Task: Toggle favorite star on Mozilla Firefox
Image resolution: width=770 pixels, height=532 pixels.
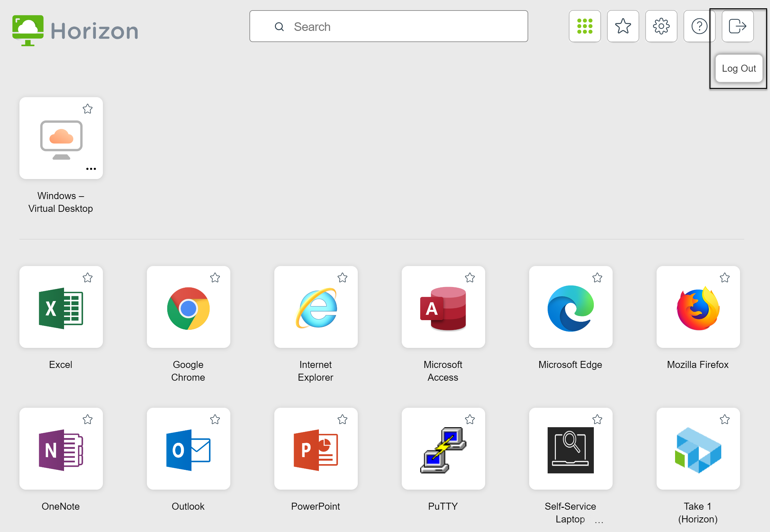Action: pyautogui.click(x=725, y=277)
